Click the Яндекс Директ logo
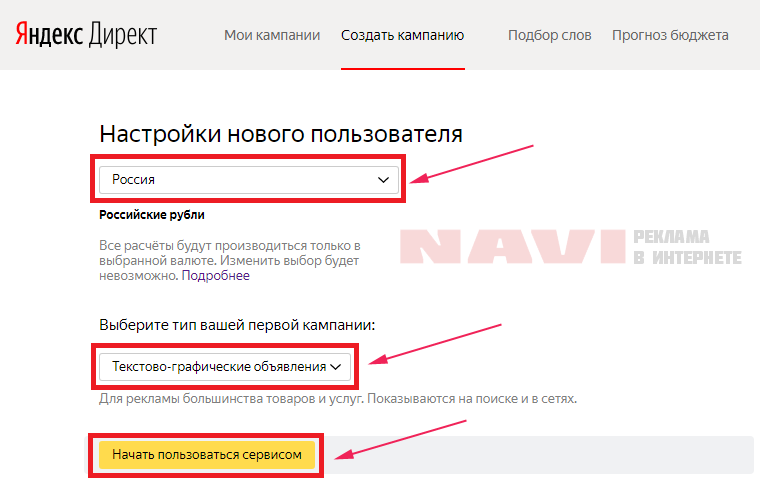 coord(86,35)
